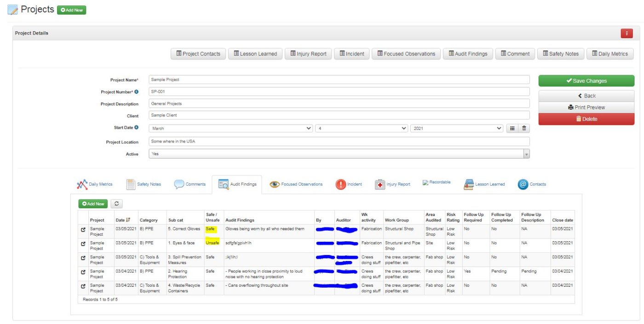
Task: Switch to the Incident tab
Action: [349, 184]
